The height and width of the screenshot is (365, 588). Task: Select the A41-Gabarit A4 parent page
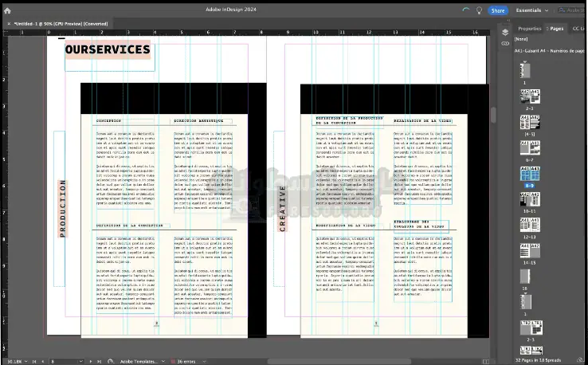coord(550,50)
